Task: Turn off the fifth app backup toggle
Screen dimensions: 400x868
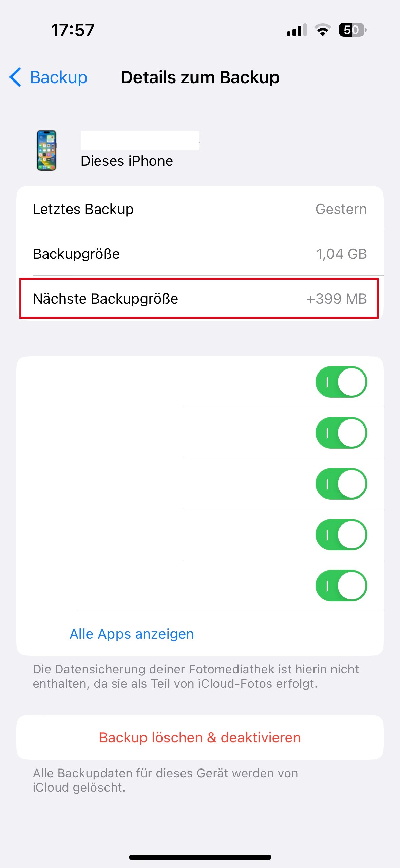Action: click(x=341, y=585)
